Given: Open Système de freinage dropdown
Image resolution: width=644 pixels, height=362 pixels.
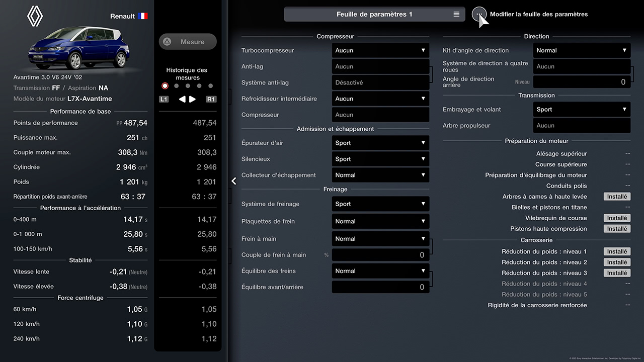Looking at the screenshot, I should tap(381, 204).
